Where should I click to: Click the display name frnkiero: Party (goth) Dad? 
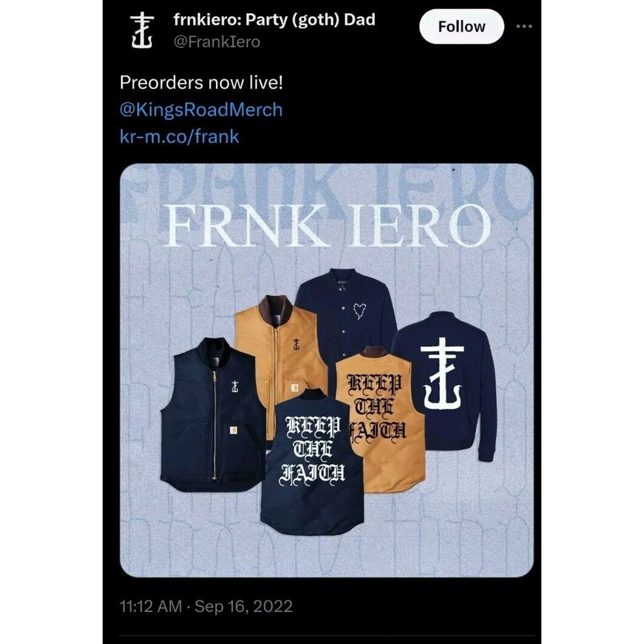pyautogui.click(x=274, y=20)
